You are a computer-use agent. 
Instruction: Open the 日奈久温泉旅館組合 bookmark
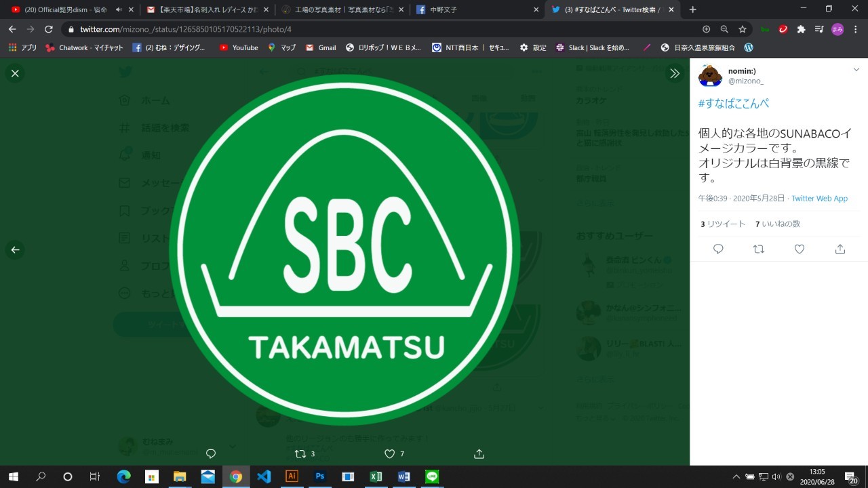(x=699, y=47)
